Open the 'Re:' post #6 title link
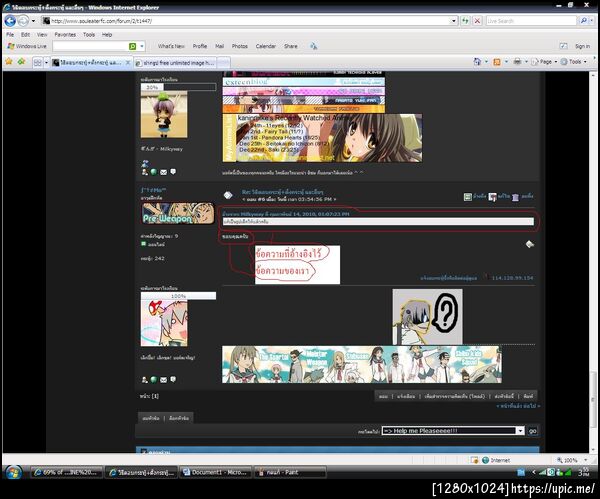This screenshot has height=499, width=600. pyautogui.click(x=282, y=192)
